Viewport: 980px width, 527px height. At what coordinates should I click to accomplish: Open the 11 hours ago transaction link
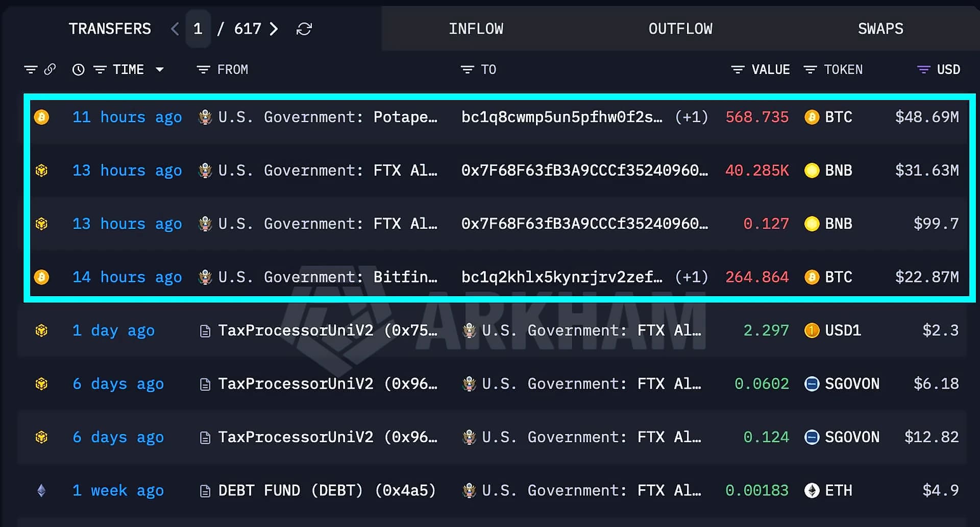click(x=127, y=117)
